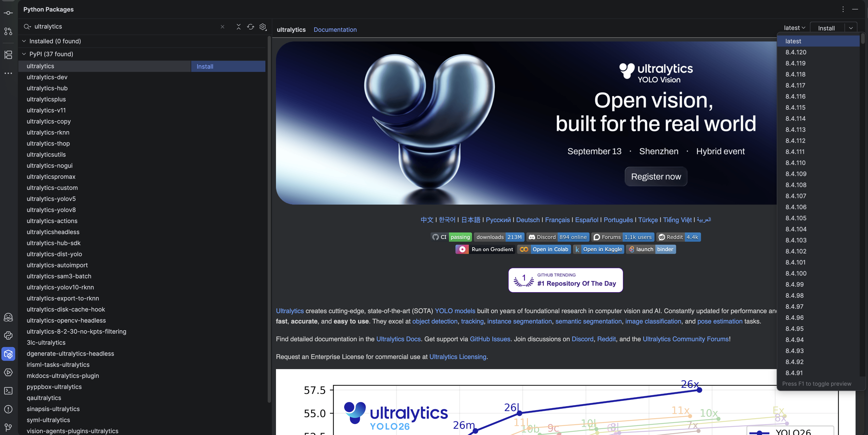Collapse the Installed (0 found) group
Viewport: 868px width, 435px height.
pos(24,41)
